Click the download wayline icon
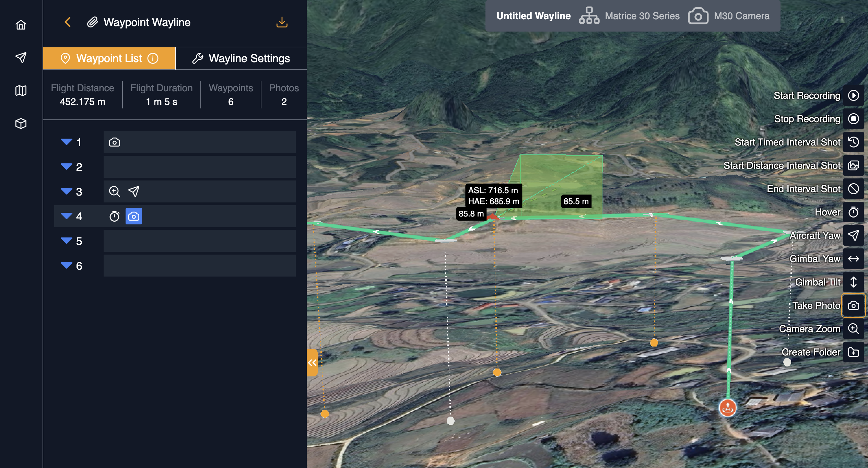 pyautogui.click(x=282, y=22)
